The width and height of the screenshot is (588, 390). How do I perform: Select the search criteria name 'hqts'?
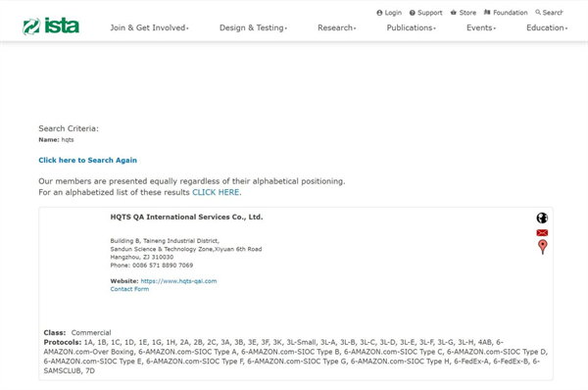(68, 140)
